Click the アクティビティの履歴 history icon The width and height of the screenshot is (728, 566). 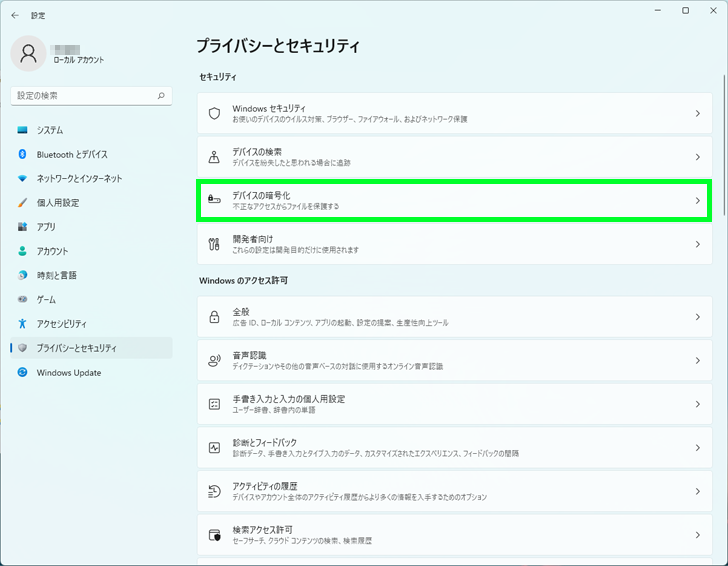pos(214,491)
